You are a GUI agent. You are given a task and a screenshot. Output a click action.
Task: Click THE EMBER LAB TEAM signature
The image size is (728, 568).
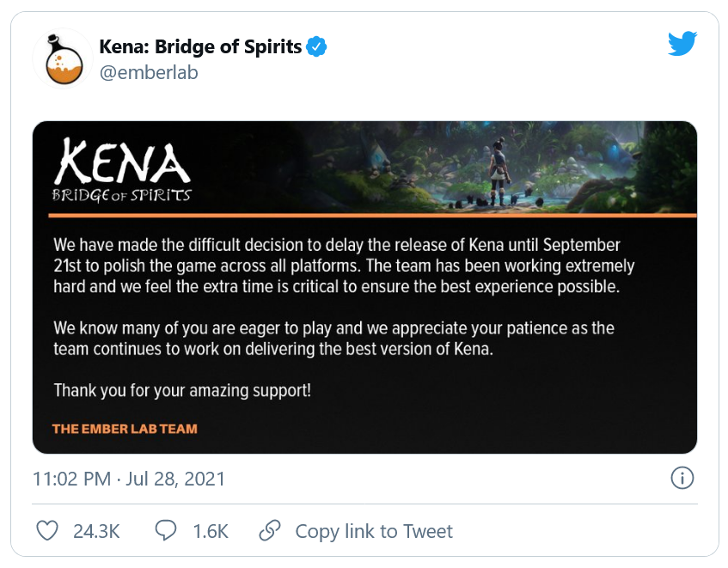tap(125, 428)
